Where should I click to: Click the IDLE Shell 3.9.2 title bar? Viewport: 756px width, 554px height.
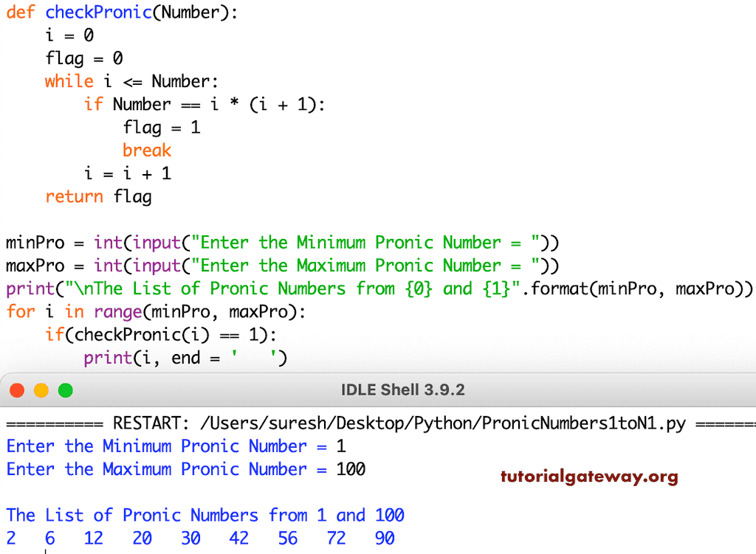(x=403, y=389)
